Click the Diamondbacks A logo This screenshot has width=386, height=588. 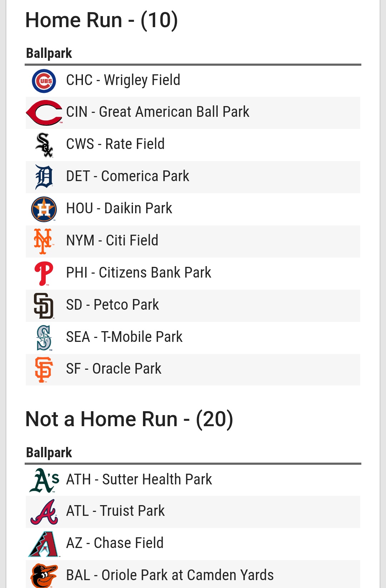click(x=44, y=544)
